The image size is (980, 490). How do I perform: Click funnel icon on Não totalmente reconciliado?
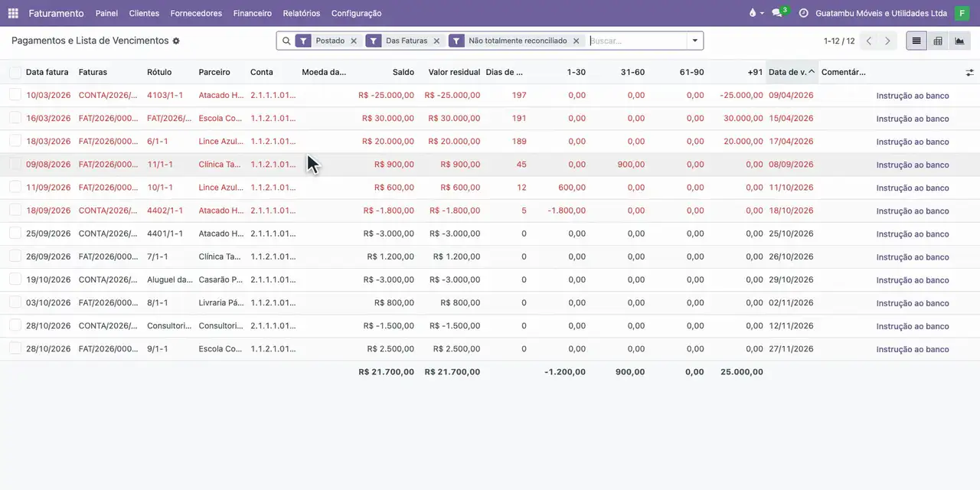pos(456,41)
